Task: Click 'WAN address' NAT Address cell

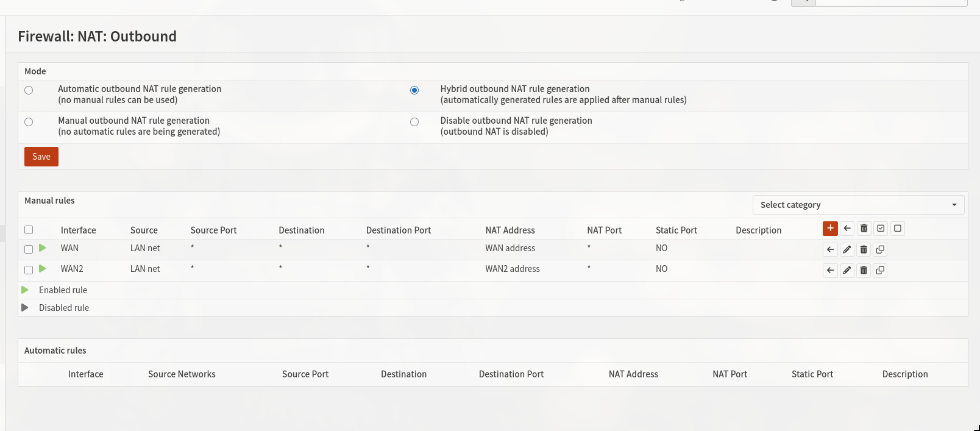Action: click(x=510, y=248)
